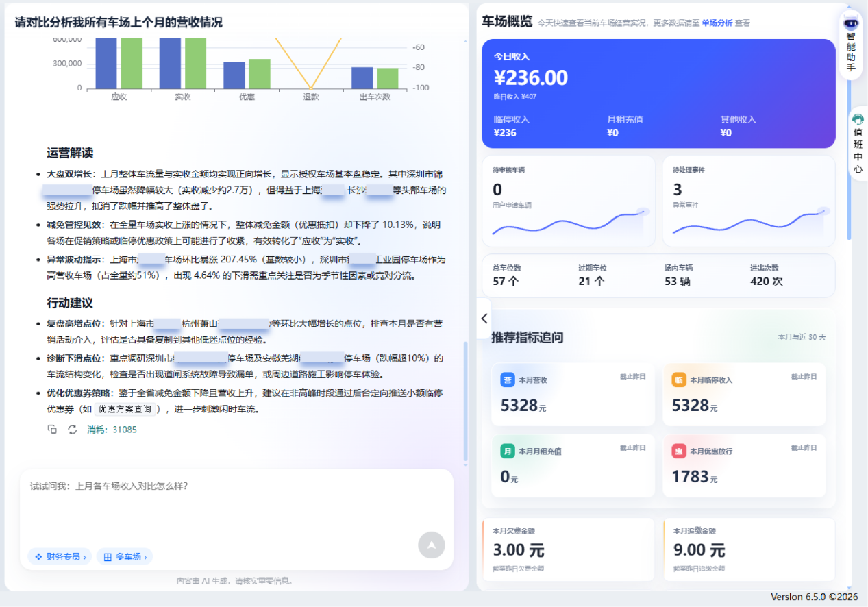Click the 行动建议 section heading
This screenshot has height=607, width=868.
70,303
